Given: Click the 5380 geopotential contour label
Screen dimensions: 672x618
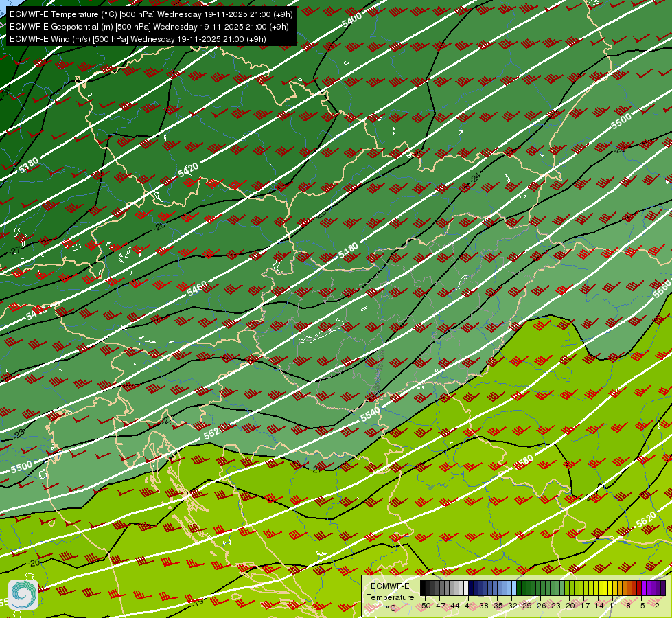Looking at the screenshot, I should click(29, 165).
